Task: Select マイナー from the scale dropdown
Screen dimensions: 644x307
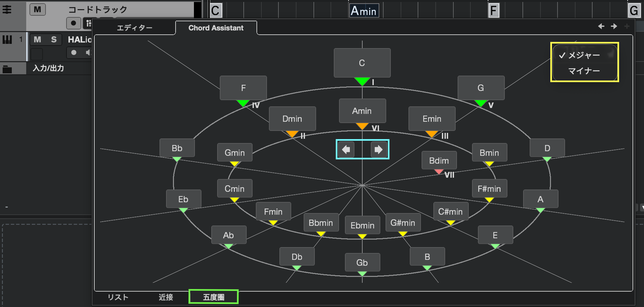Action: click(584, 71)
